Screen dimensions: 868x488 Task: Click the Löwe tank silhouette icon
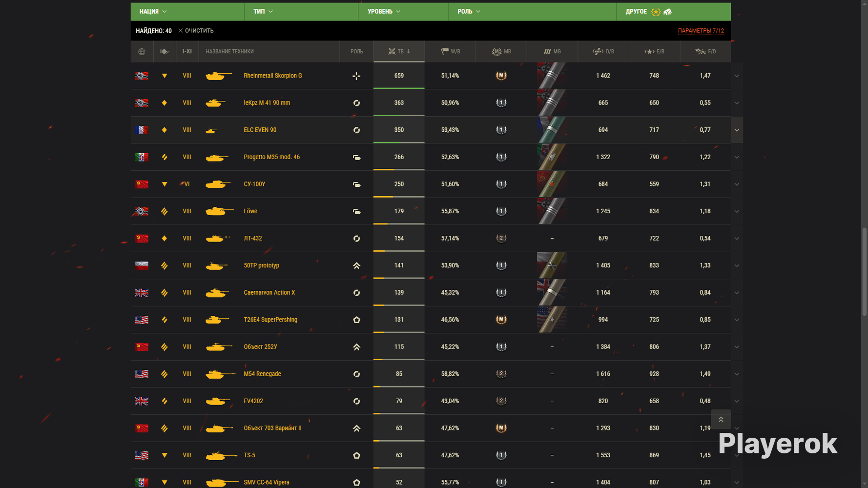[x=220, y=211]
